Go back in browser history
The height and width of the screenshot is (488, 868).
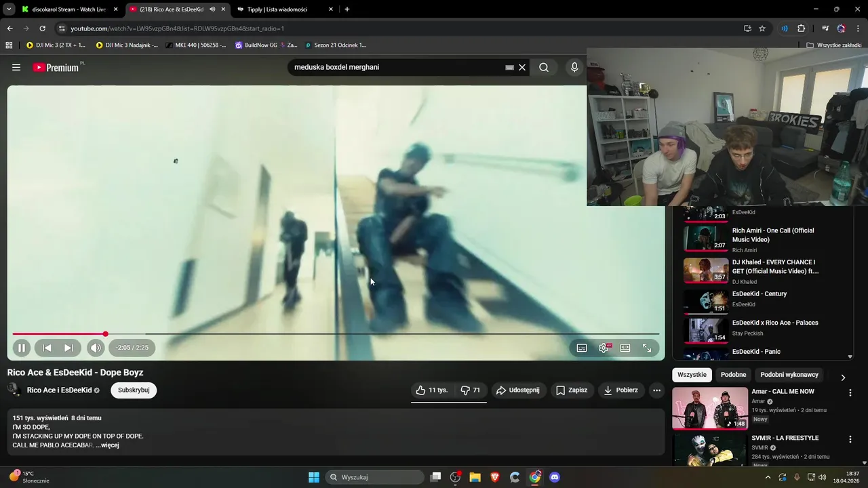coord(9,28)
